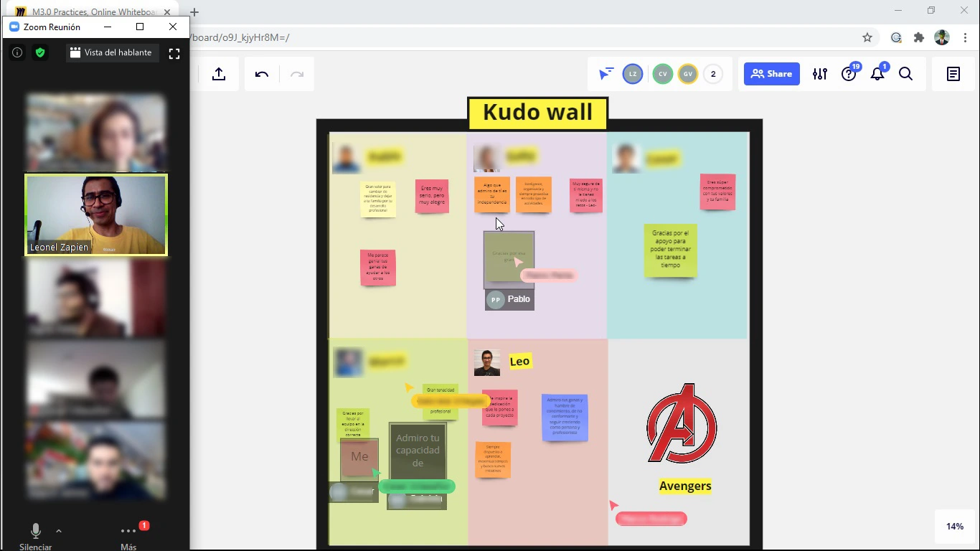Click the Export upload icon in Miro

pos(219,74)
